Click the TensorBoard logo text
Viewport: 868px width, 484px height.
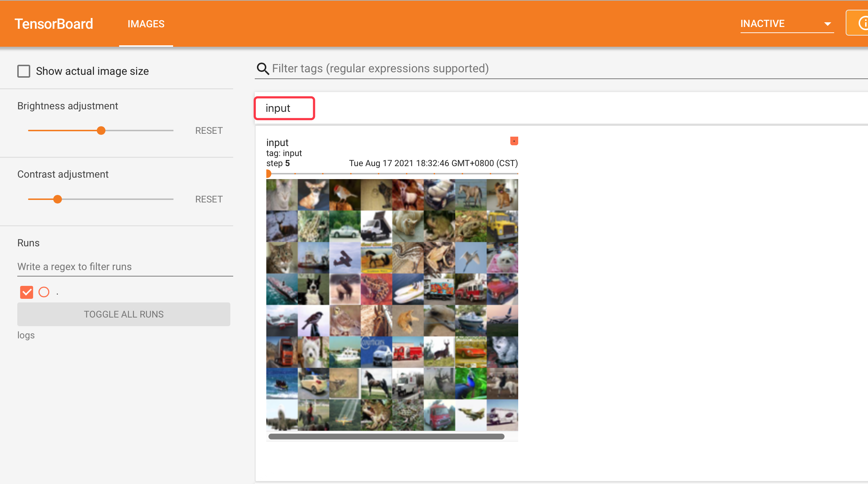54,24
